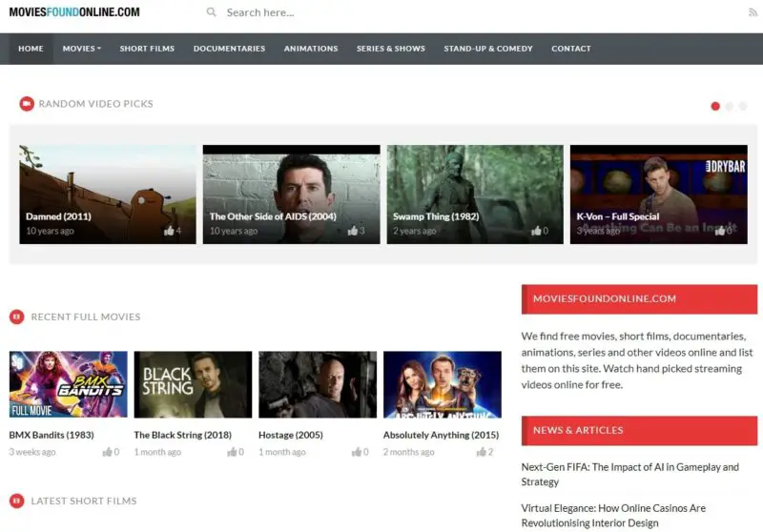
Task: Click the Latest Short Films section icon
Action: click(16, 501)
